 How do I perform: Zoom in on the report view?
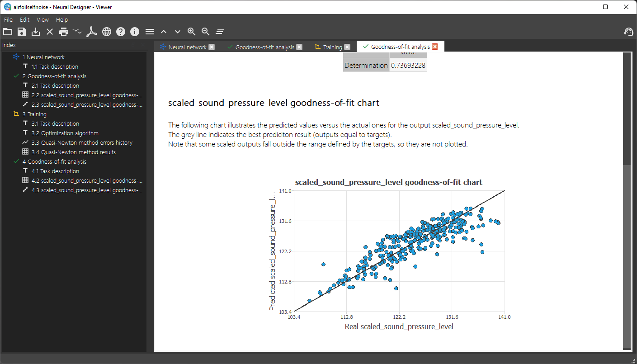click(191, 31)
